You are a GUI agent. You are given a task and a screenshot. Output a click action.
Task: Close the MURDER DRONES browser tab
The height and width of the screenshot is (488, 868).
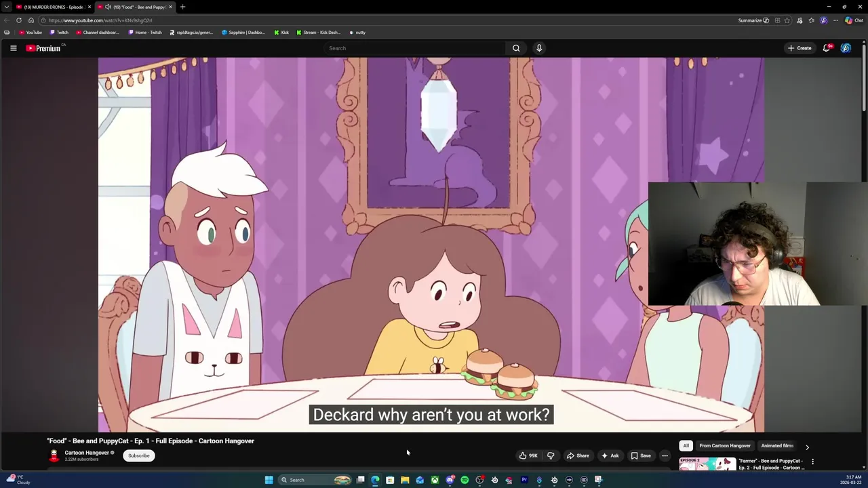tap(89, 7)
